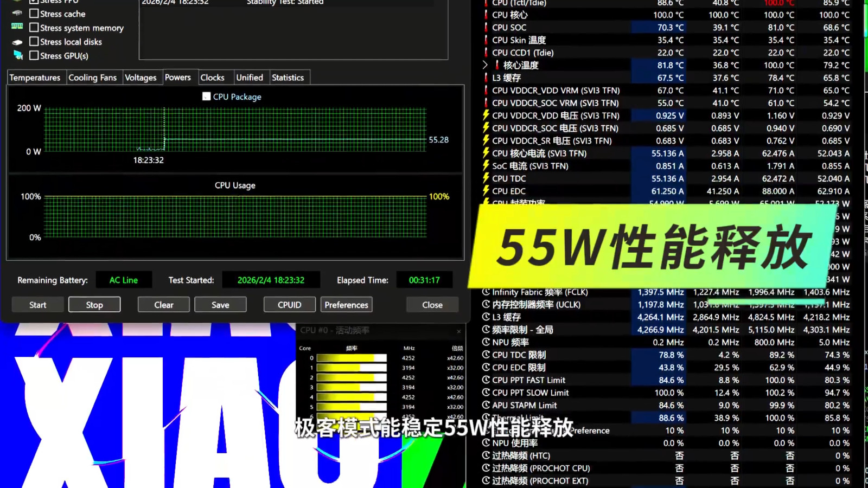Toggle Stress system memory checkbox
This screenshot has width=868, height=488.
pyautogui.click(x=34, y=28)
